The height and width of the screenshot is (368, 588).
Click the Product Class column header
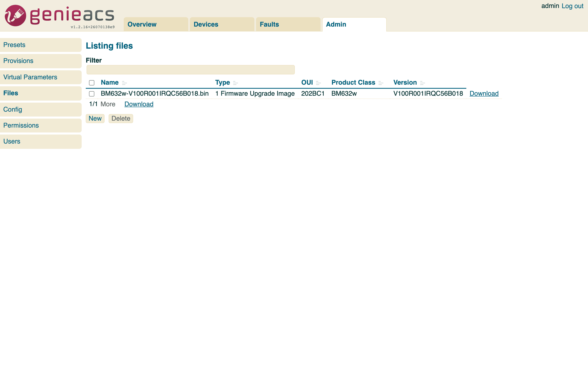(353, 83)
